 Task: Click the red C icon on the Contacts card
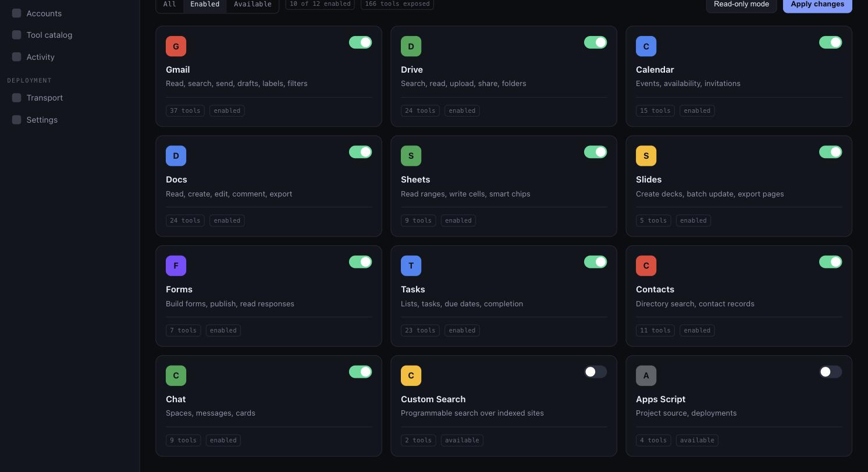click(x=646, y=266)
